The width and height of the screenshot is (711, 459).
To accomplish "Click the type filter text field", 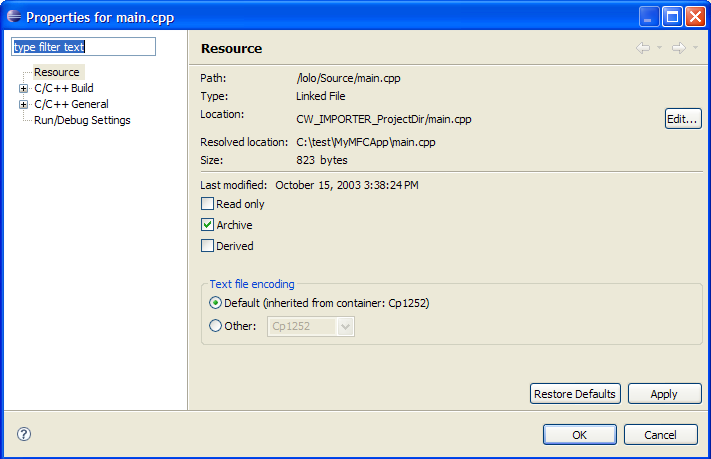I will [x=84, y=47].
